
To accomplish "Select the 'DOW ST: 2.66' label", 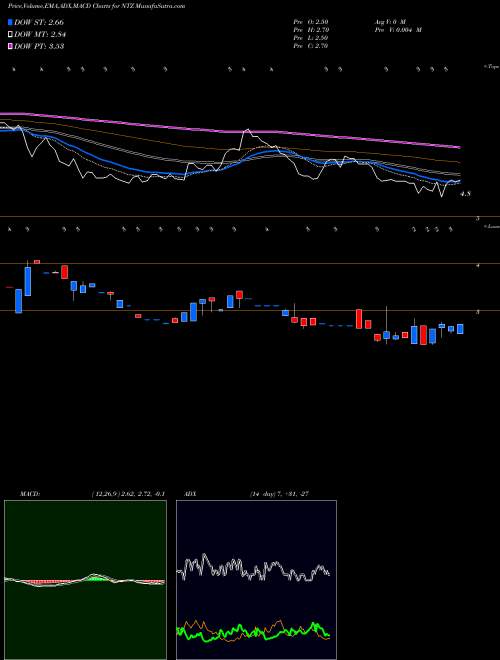I will [39, 22].
